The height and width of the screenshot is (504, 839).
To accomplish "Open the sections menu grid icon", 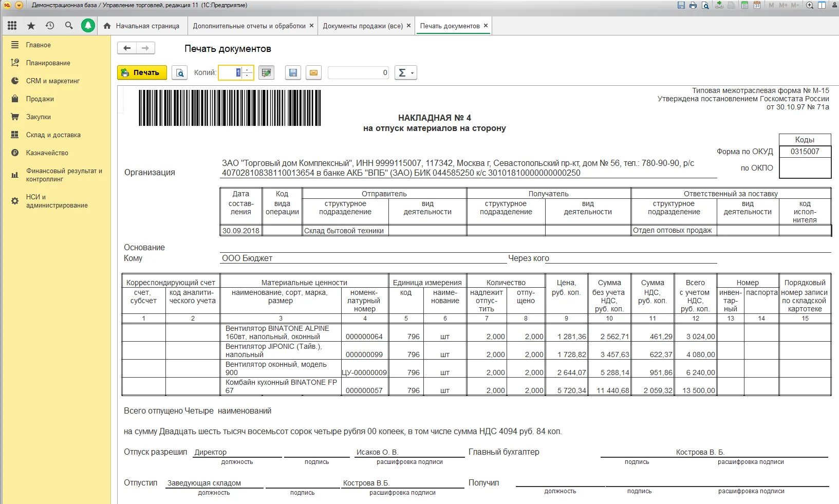I will point(12,26).
